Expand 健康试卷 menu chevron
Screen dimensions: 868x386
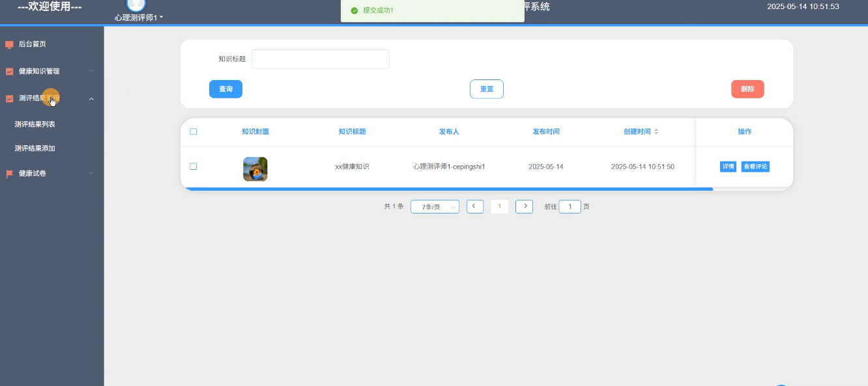coord(91,173)
